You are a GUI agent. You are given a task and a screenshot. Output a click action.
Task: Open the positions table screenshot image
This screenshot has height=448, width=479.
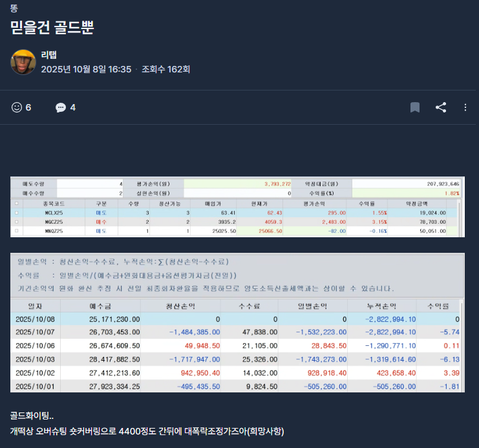click(x=237, y=207)
